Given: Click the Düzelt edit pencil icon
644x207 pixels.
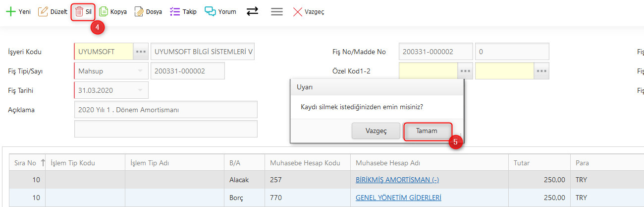Looking at the screenshot, I should [x=43, y=11].
